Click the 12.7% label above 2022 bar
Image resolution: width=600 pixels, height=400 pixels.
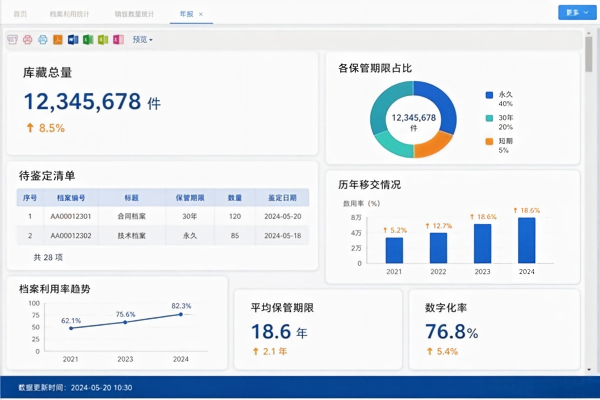tap(439, 226)
